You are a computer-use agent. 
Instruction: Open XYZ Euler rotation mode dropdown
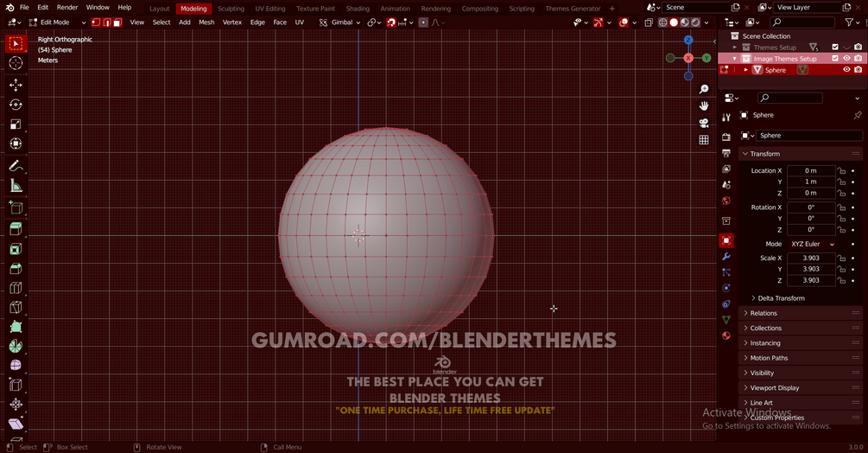[x=812, y=244]
